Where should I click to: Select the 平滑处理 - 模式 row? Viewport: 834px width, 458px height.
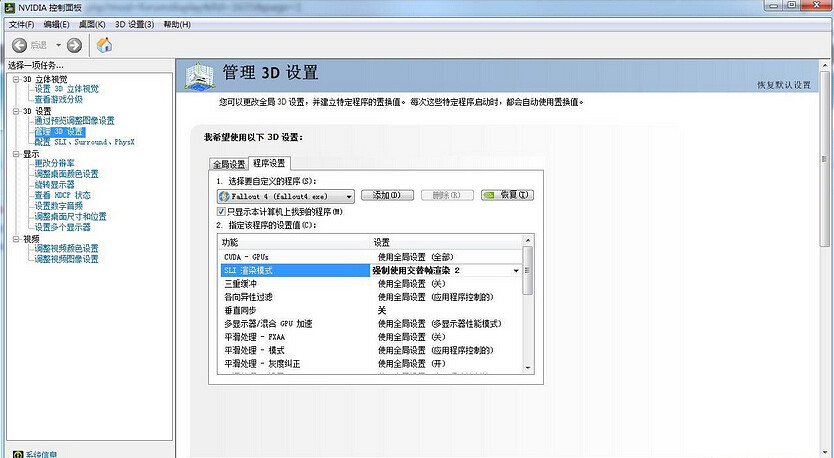(x=371, y=351)
